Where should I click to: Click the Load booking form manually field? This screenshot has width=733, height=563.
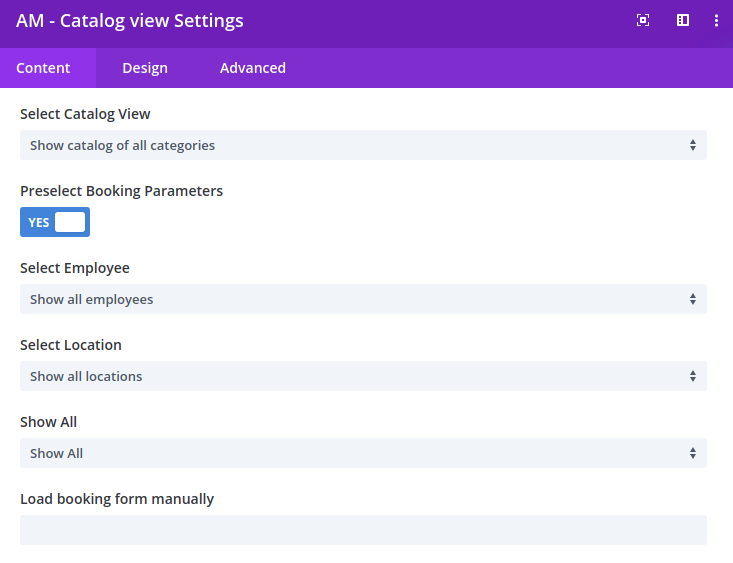tap(363, 530)
